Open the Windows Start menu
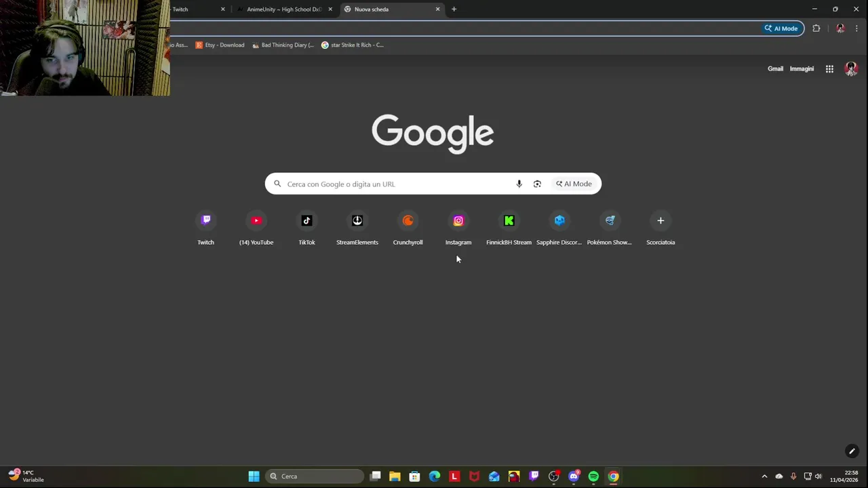The width and height of the screenshot is (868, 488). [254, 476]
